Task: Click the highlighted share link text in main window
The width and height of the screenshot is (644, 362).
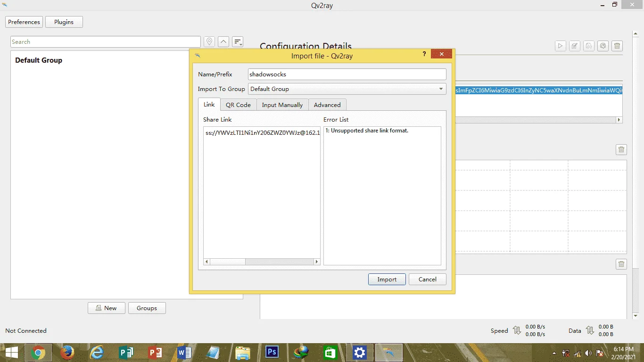Action: point(539,90)
